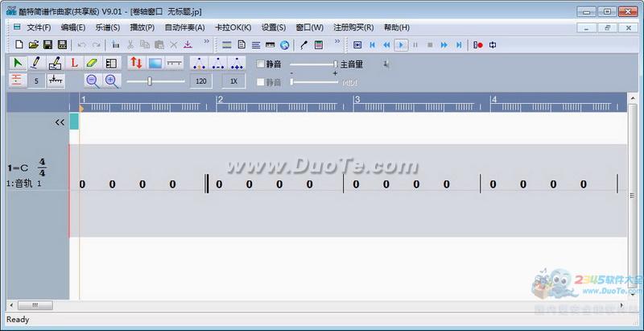Enable the master volume 静音 mute checkbox
This screenshot has width=644, height=331.
(260, 64)
